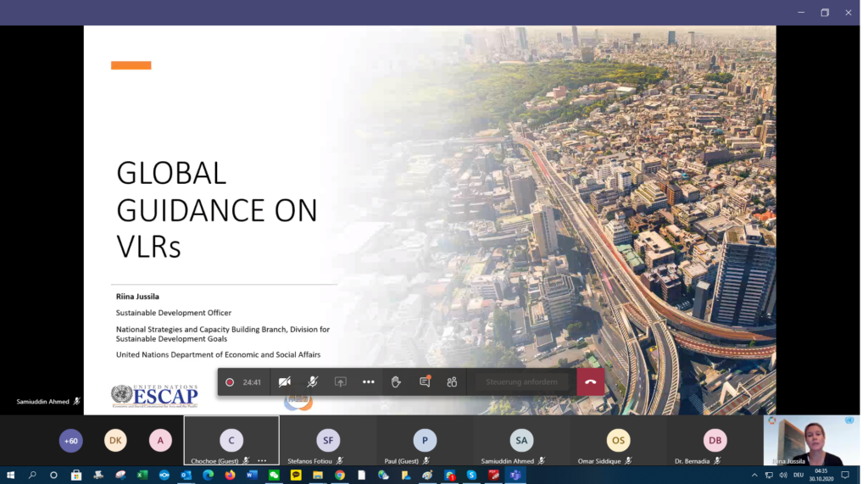Image resolution: width=868 pixels, height=484 pixels.
Task: Hang up the call with red button
Action: click(591, 382)
